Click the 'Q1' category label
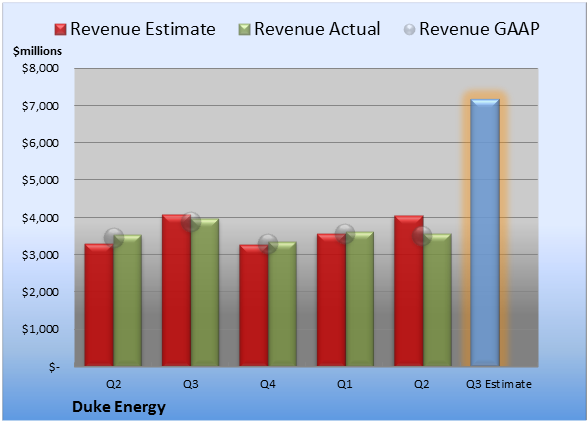 pyautogui.click(x=345, y=384)
